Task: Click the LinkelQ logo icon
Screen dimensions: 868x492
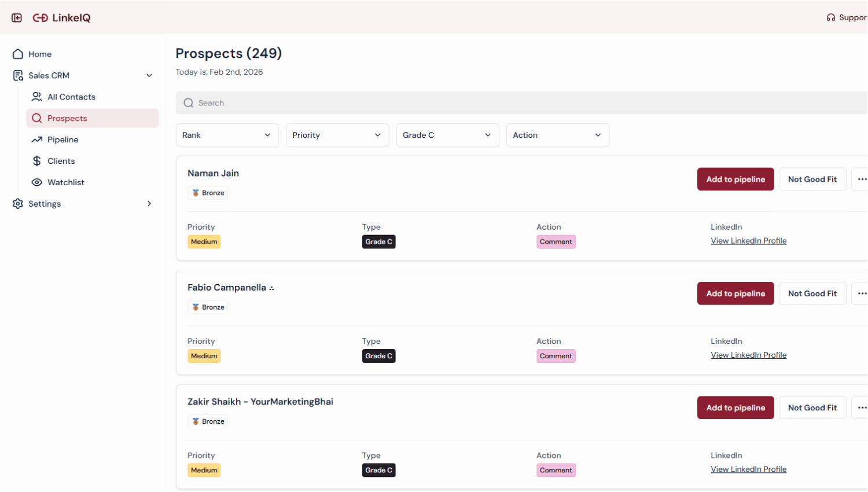Action: [x=40, y=18]
